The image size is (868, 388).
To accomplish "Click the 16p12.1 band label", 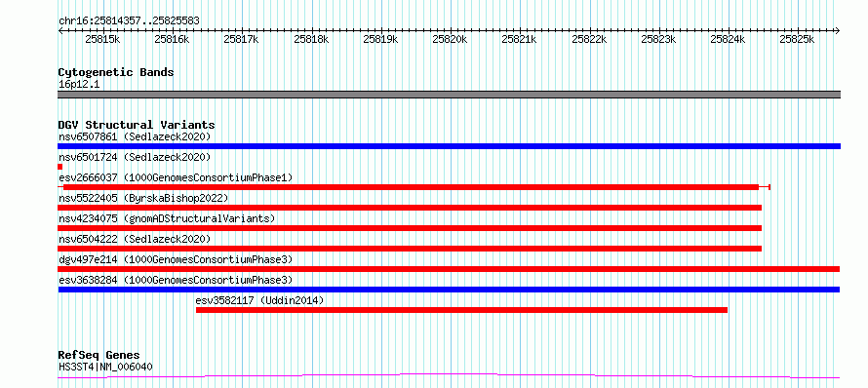I will (79, 85).
